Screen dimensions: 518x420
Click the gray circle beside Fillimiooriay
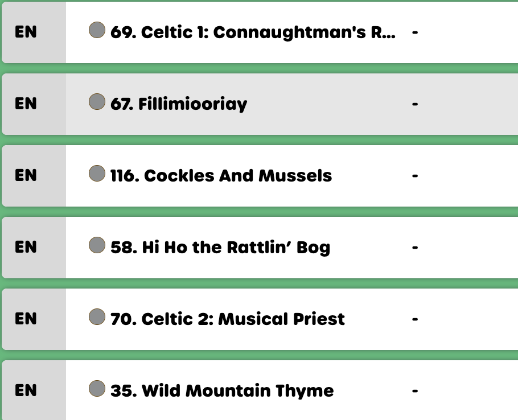(97, 102)
